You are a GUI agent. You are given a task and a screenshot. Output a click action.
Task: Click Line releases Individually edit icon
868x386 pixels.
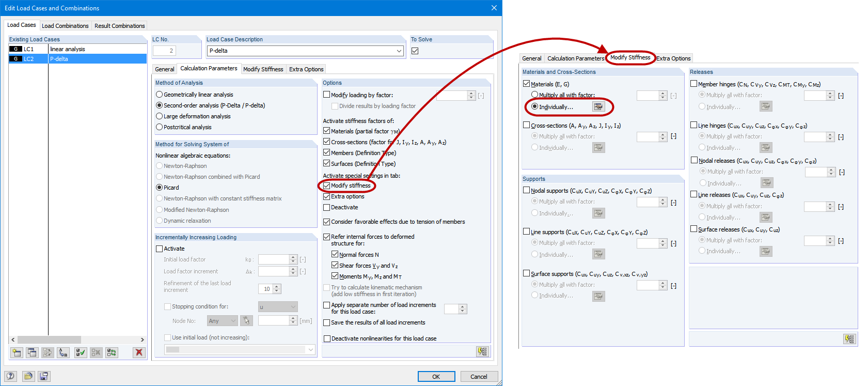pos(766,217)
